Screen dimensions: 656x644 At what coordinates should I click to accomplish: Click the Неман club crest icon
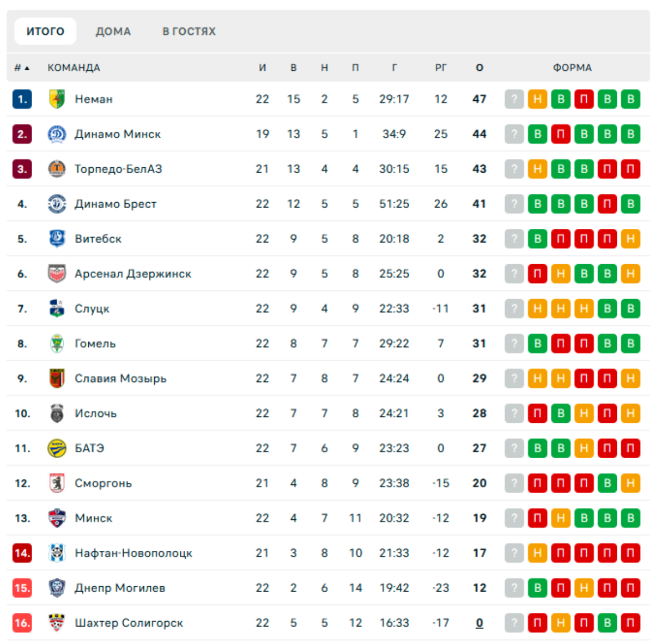[x=57, y=99]
